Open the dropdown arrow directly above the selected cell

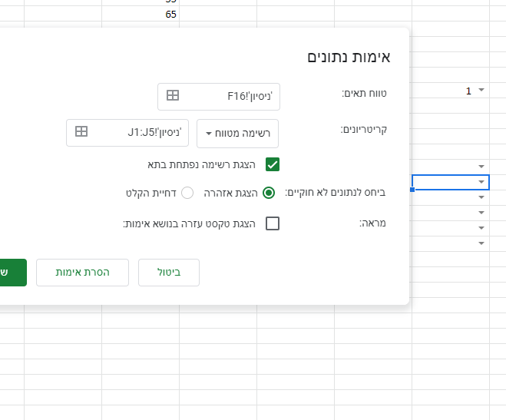481,166
